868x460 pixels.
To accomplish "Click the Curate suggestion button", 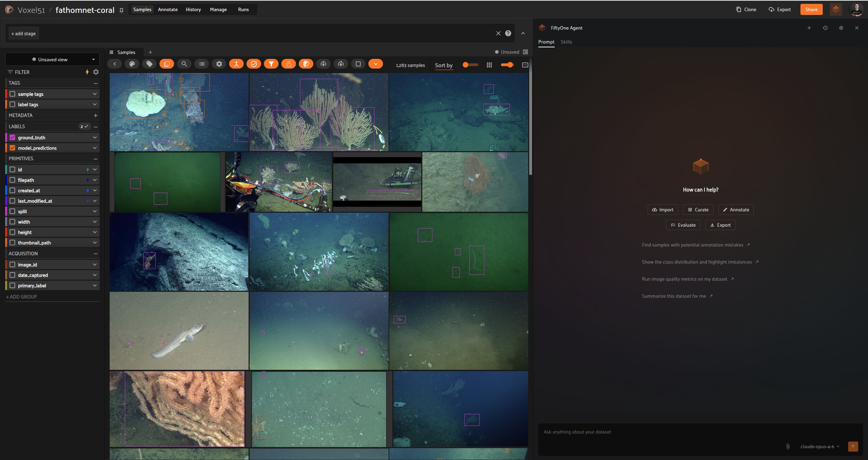I will [x=698, y=210].
